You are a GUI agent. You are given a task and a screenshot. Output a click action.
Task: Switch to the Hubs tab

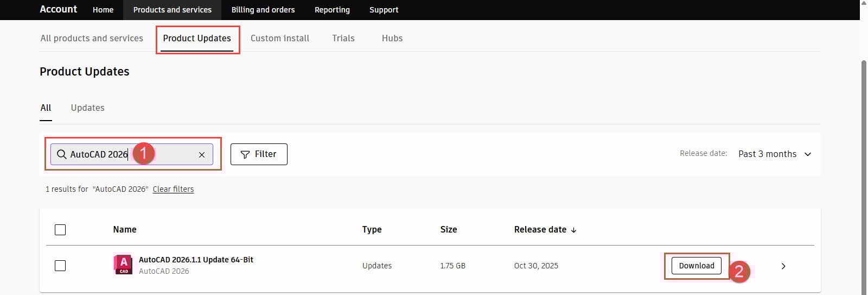pos(392,38)
